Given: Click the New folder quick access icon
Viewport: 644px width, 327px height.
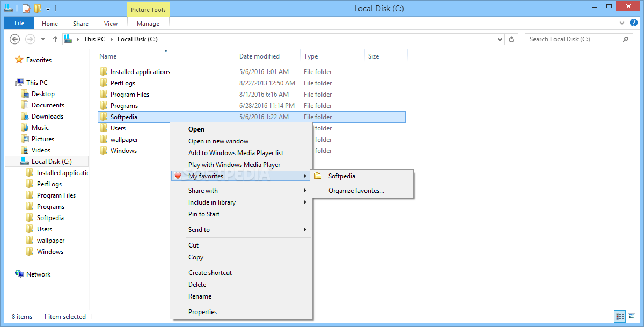Looking at the screenshot, I should (x=38, y=9).
